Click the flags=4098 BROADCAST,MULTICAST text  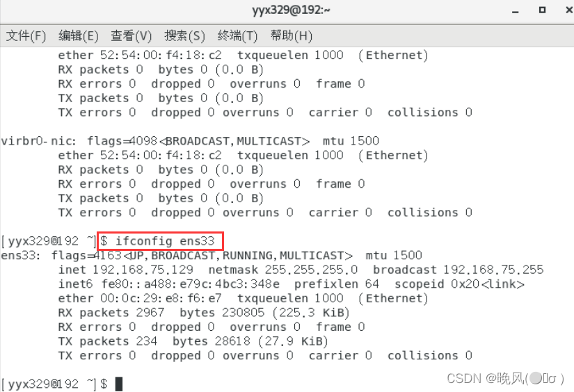click(x=198, y=141)
